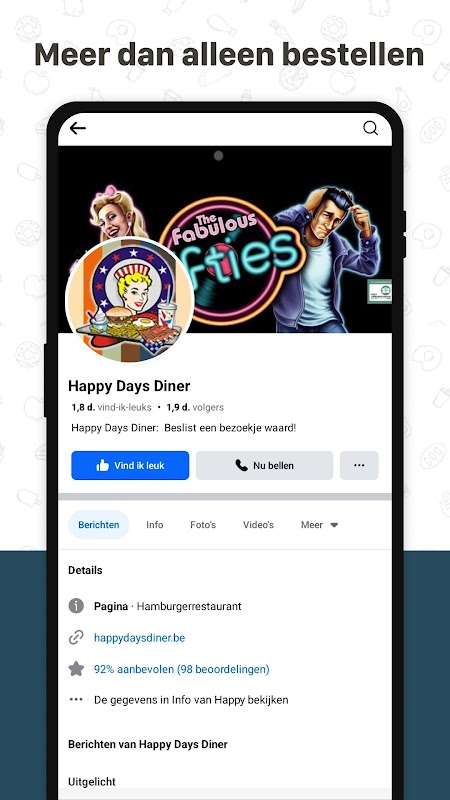Open the three-dots more options button
This screenshot has width=450, height=800.
359,465
